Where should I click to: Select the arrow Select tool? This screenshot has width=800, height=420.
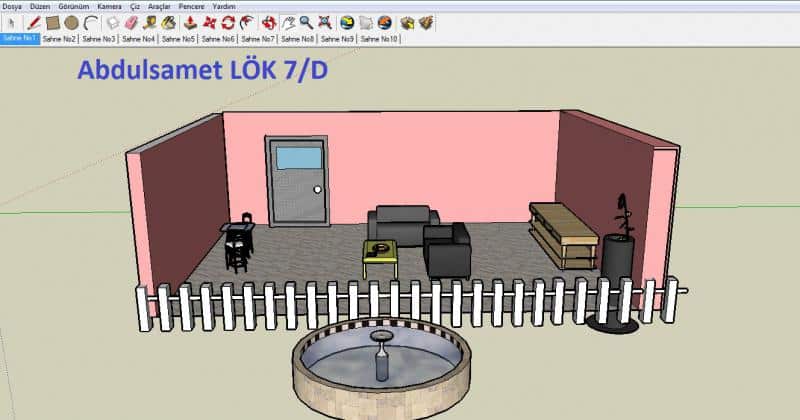[x=12, y=21]
